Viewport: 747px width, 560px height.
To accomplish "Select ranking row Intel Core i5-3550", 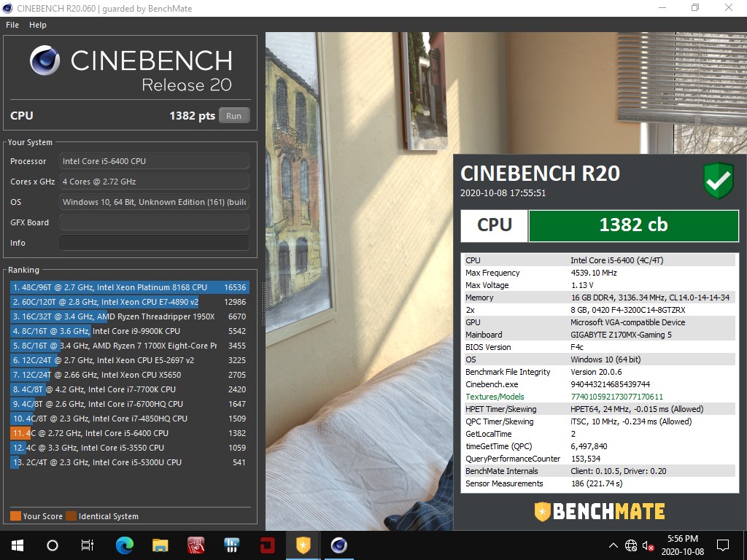I will tap(130, 448).
